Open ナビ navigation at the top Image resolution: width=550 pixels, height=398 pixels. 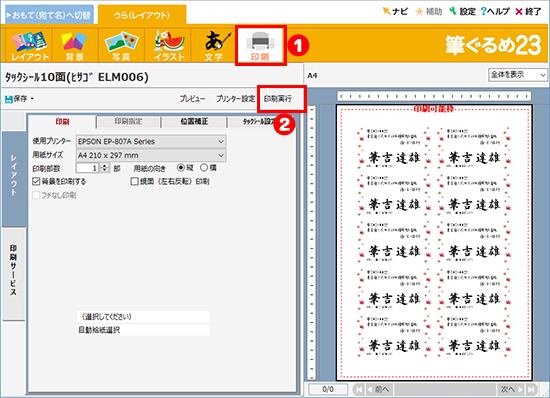(395, 12)
